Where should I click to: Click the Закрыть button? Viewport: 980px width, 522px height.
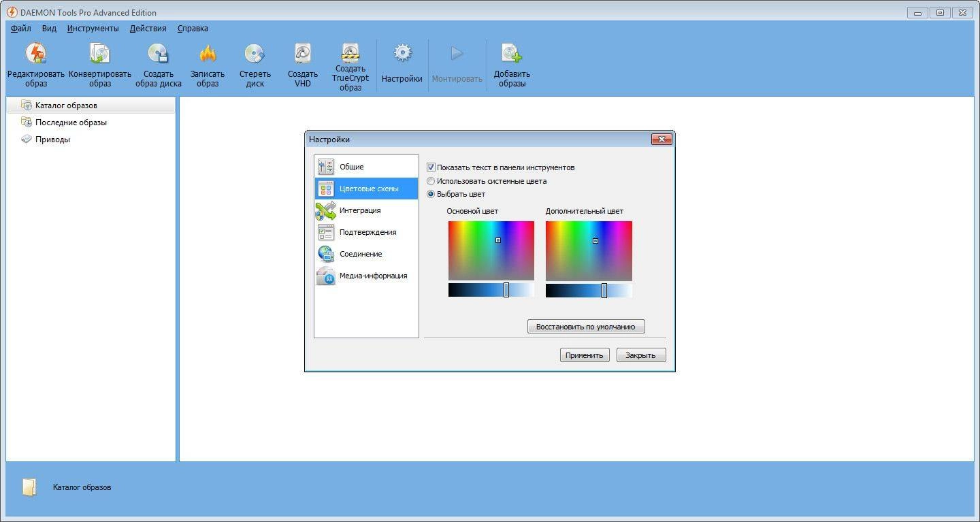coord(641,355)
